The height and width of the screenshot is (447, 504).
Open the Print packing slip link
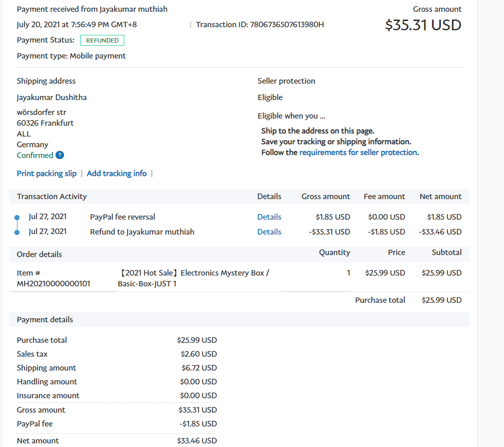click(x=47, y=173)
